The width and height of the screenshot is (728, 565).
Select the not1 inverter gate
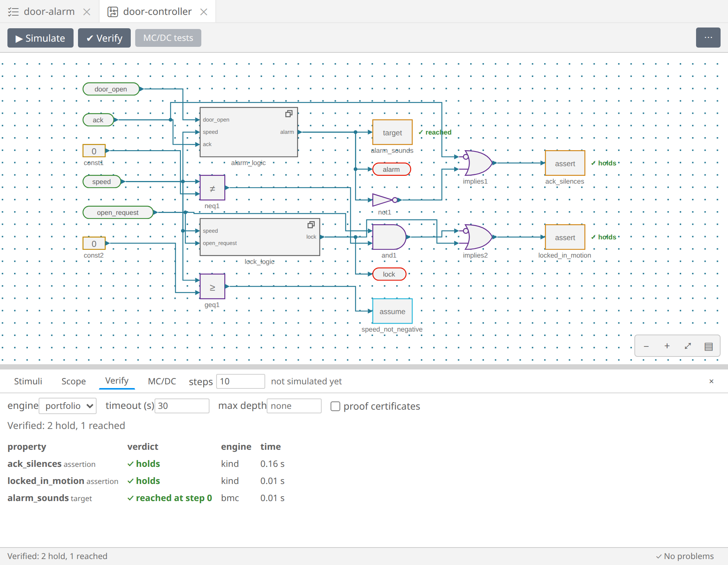[x=385, y=200]
